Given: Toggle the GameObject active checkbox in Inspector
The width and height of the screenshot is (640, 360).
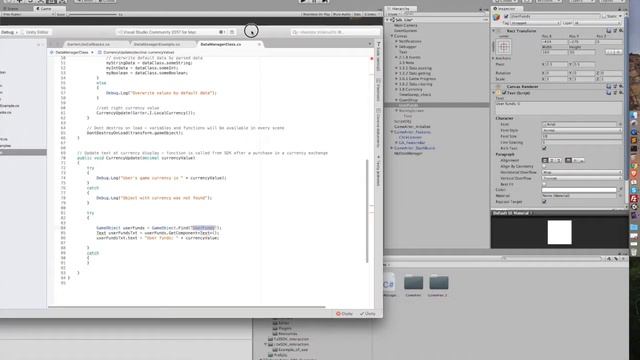Looking at the screenshot, I should (506, 16).
